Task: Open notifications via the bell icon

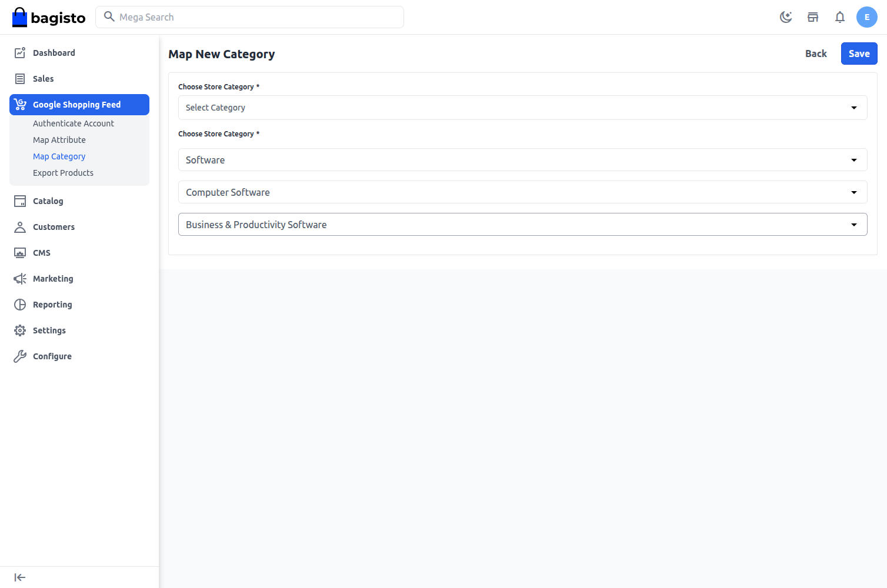Action: tap(840, 17)
